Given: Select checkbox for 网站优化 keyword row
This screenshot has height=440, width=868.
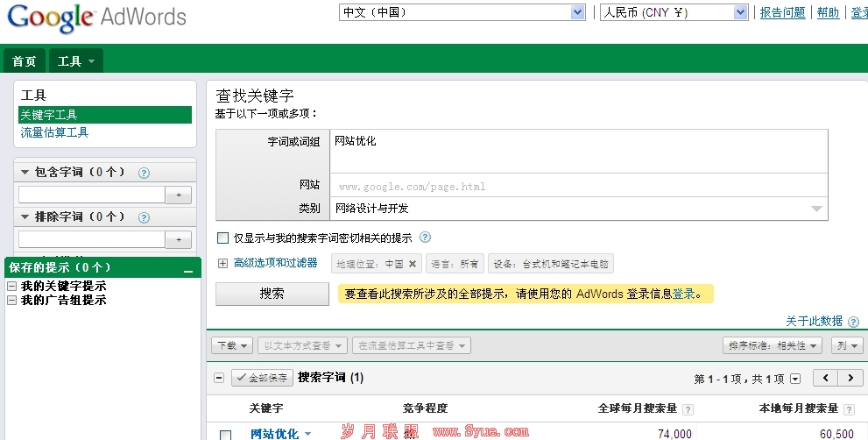Looking at the screenshot, I should point(225,435).
